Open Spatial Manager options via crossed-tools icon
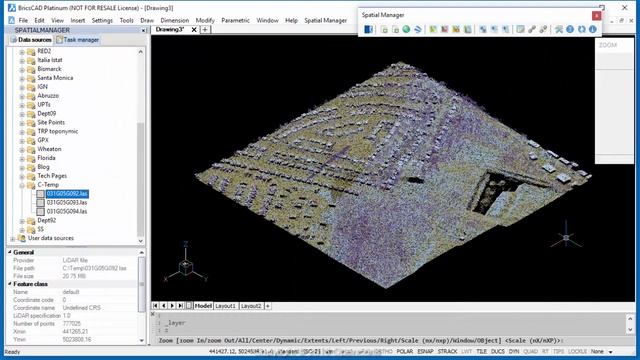The height and width of the screenshot is (360, 640). coord(559,29)
